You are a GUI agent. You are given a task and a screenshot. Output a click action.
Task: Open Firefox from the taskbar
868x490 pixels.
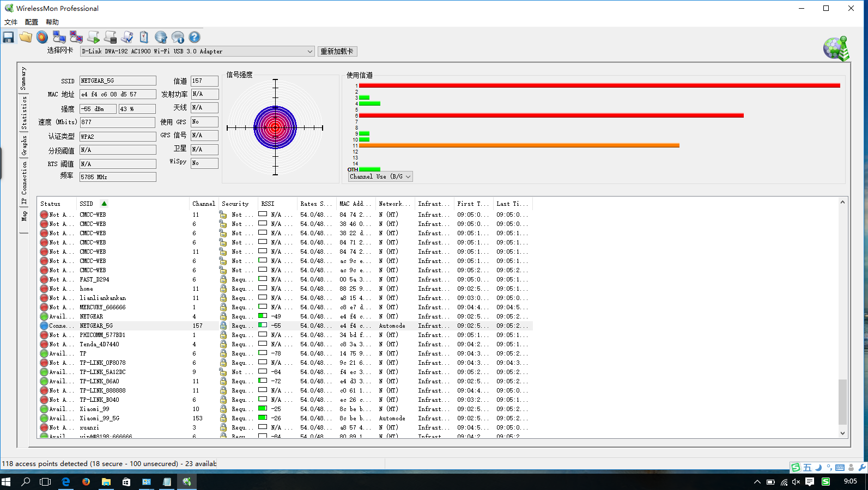[x=86, y=482]
